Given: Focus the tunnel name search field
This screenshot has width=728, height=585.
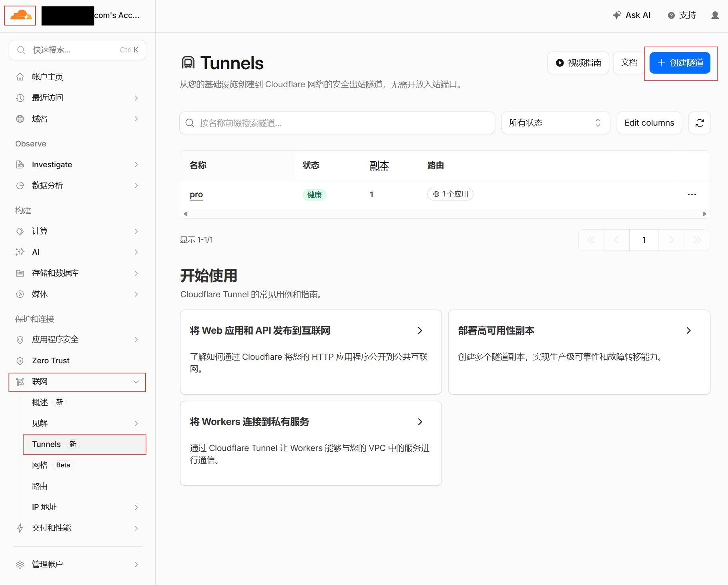Looking at the screenshot, I should point(337,123).
